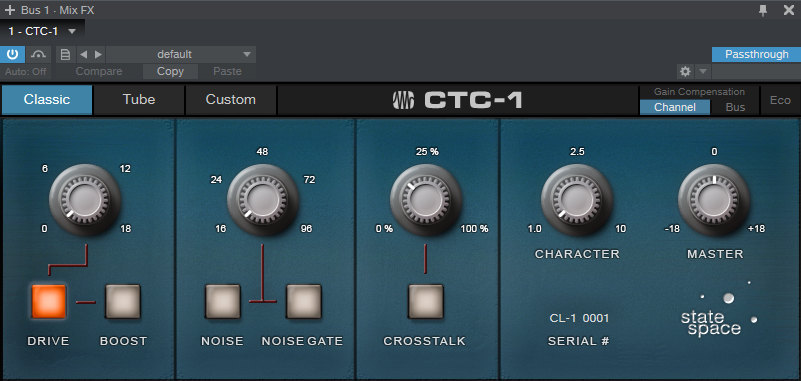Viewport: 801px width, 381px height.
Task: Enable the NOISE GATE button
Action: point(304,301)
